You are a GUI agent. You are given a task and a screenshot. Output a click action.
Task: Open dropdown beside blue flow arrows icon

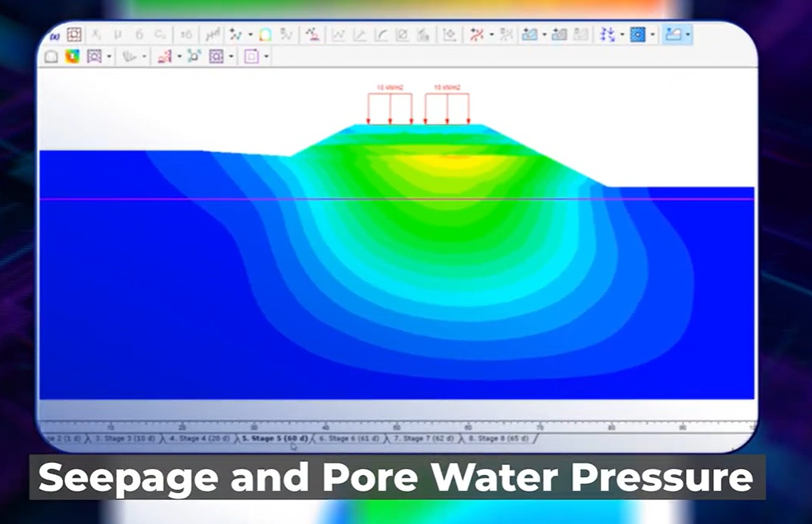(x=622, y=35)
